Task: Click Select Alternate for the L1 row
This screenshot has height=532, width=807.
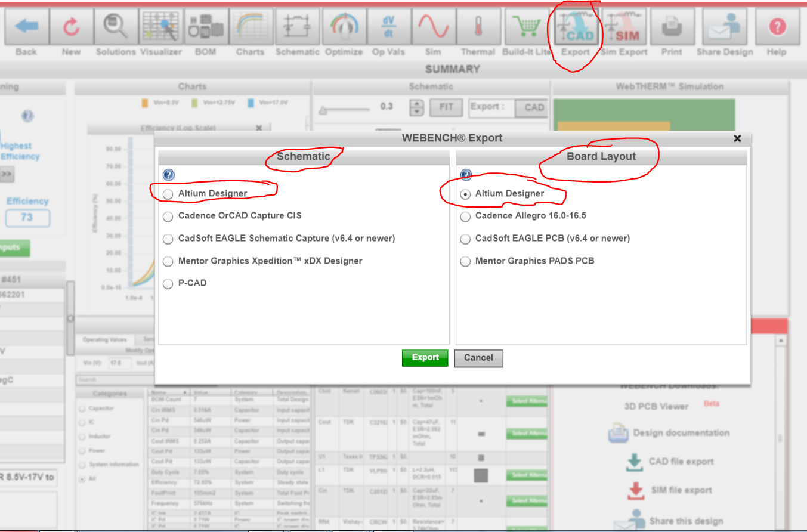Action: pyautogui.click(x=526, y=475)
